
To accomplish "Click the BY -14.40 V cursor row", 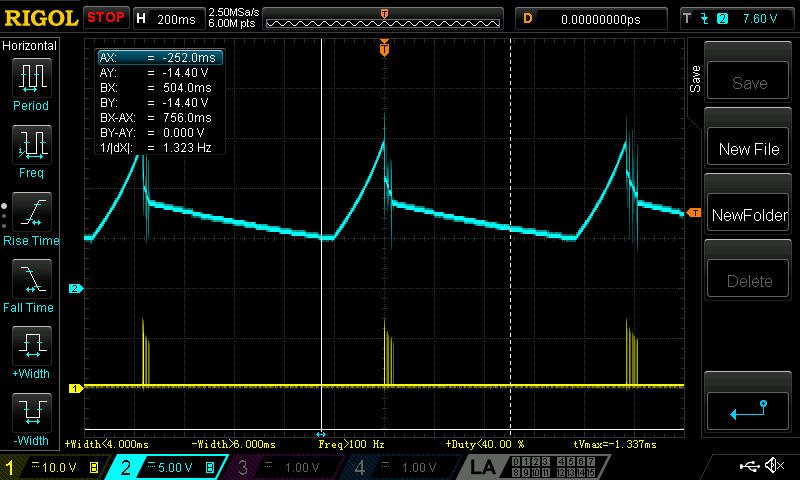I will [160, 103].
